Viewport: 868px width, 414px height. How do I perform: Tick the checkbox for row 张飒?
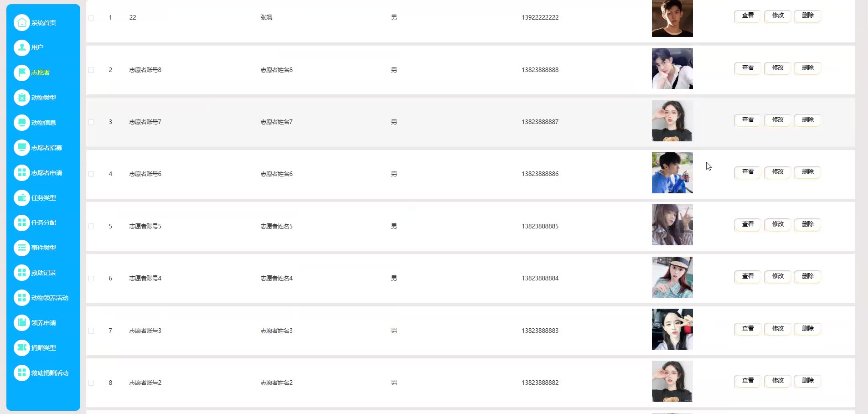(91, 18)
